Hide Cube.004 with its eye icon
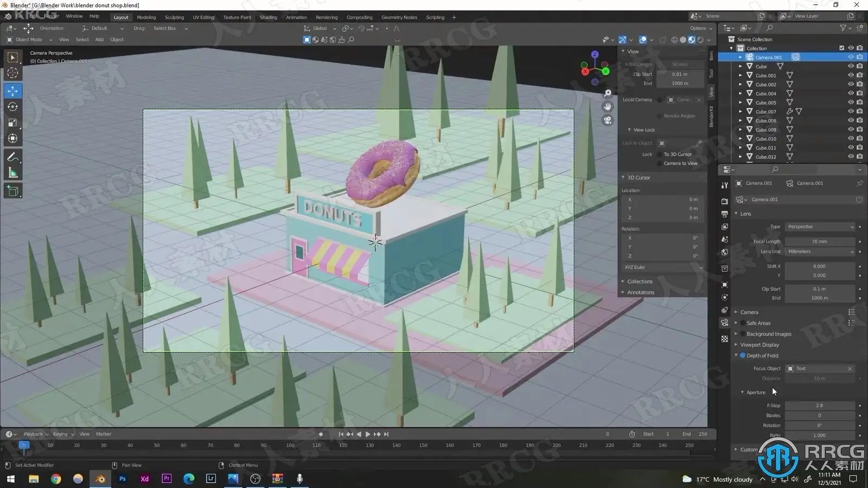The height and width of the screenshot is (488, 868). point(851,93)
